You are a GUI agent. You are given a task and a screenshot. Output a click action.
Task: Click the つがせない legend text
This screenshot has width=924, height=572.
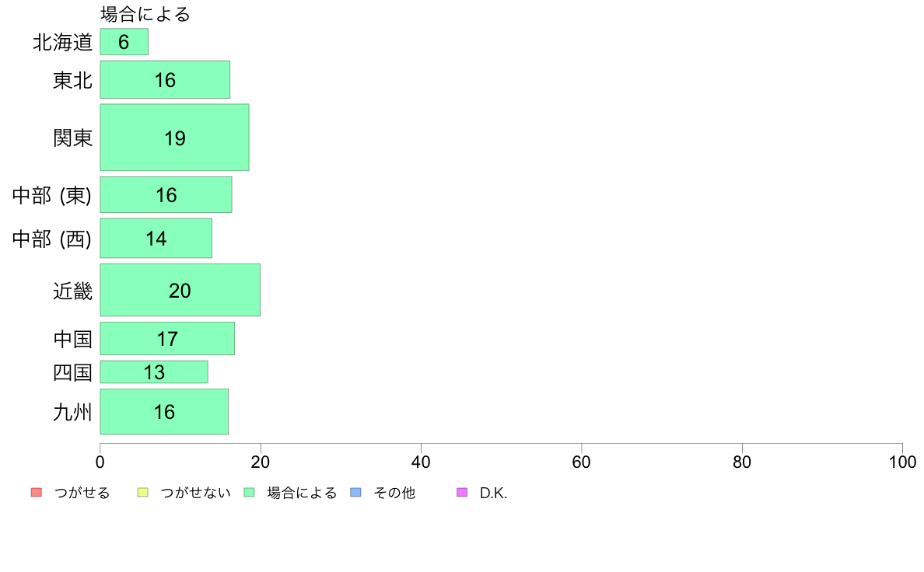click(x=195, y=493)
